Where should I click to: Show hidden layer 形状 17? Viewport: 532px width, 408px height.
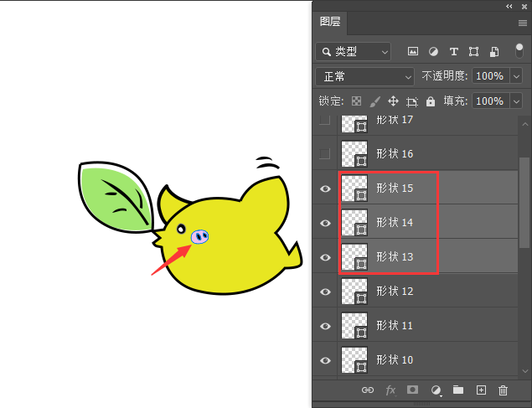(325, 120)
